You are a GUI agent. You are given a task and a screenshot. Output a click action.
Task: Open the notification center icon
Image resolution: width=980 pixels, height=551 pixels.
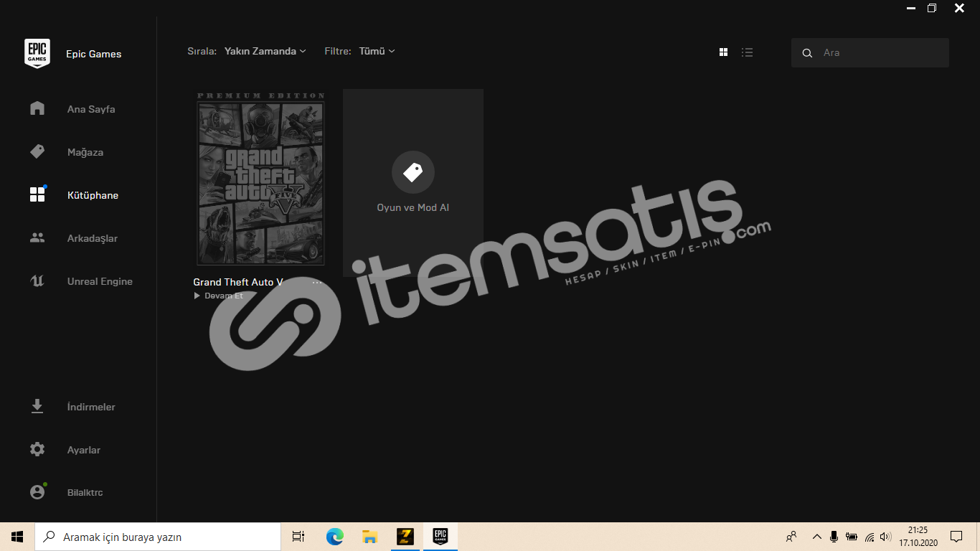pyautogui.click(x=956, y=537)
